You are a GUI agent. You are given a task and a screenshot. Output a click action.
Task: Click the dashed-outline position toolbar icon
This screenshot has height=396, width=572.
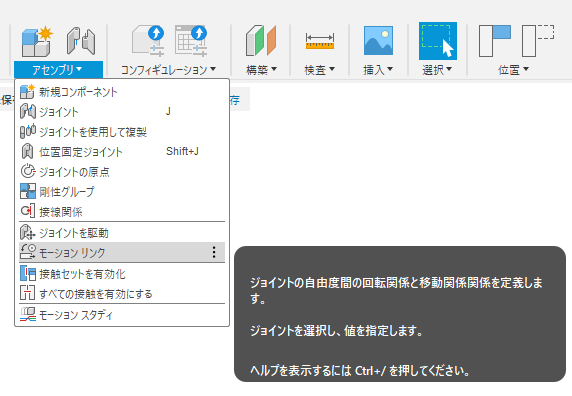tap(538, 41)
